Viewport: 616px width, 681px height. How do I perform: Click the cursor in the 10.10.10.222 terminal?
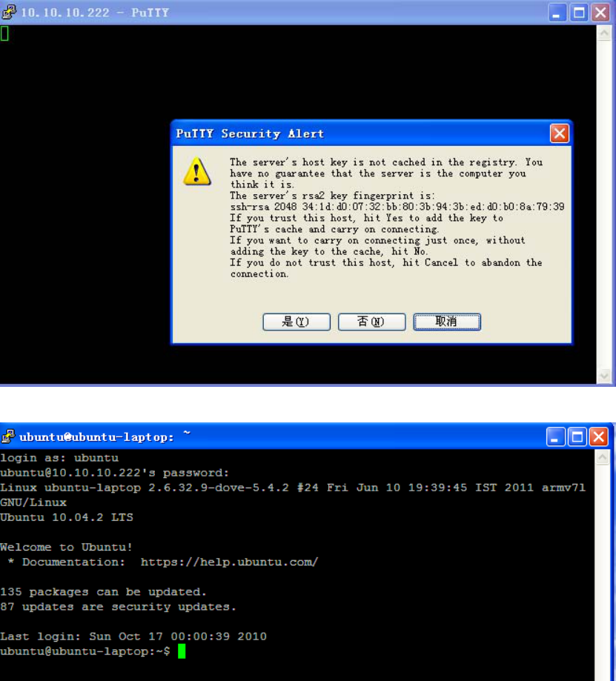(x=4, y=33)
